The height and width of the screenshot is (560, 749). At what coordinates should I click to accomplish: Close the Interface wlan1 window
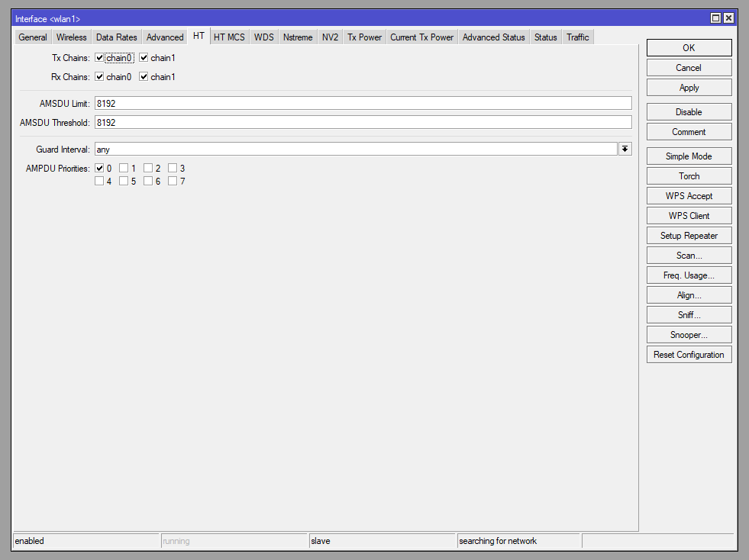pyautogui.click(x=728, y=18)
